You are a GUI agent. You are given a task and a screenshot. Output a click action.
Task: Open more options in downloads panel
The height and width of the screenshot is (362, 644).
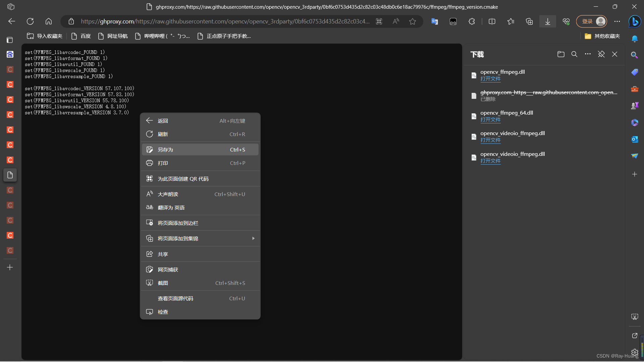click(588, 54)
